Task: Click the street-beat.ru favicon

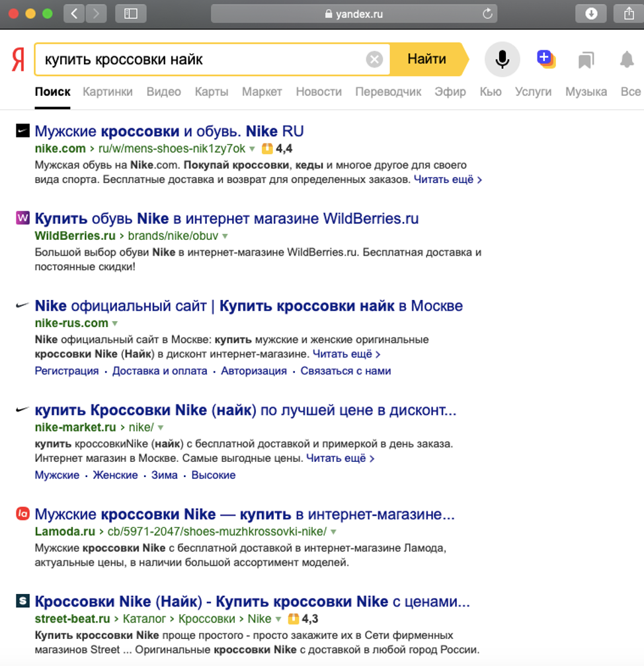Action: (22, 601)
